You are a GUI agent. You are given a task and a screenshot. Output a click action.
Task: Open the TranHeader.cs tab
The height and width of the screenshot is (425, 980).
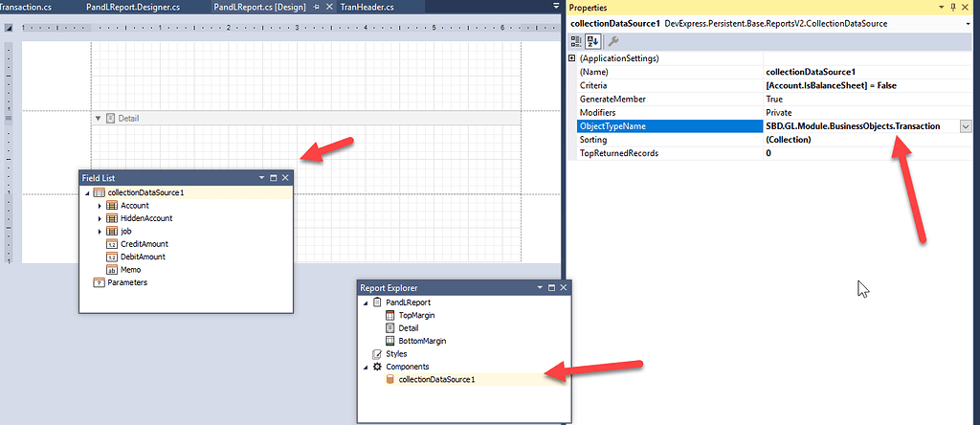point(367,7)
